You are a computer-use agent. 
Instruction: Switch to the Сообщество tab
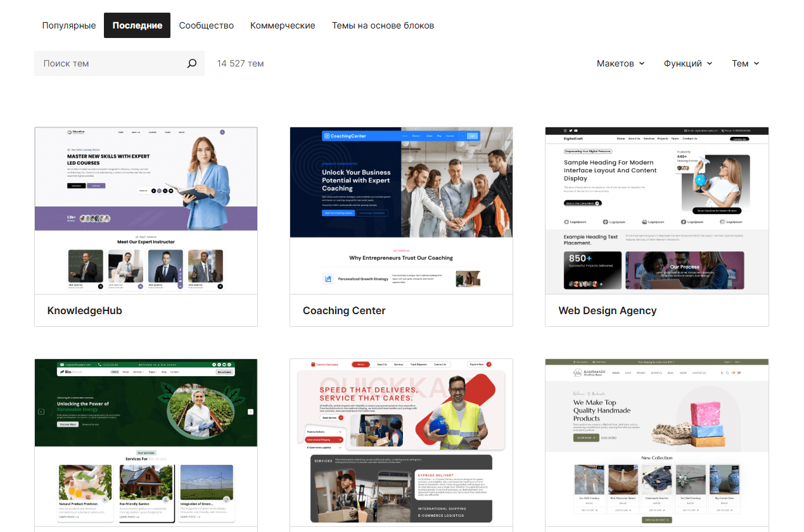[206, 25]
